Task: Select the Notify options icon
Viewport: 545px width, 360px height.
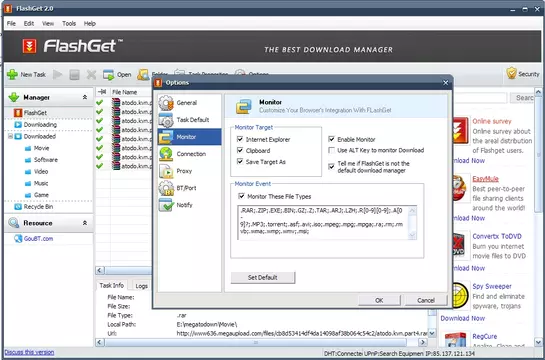Action: 166,205
